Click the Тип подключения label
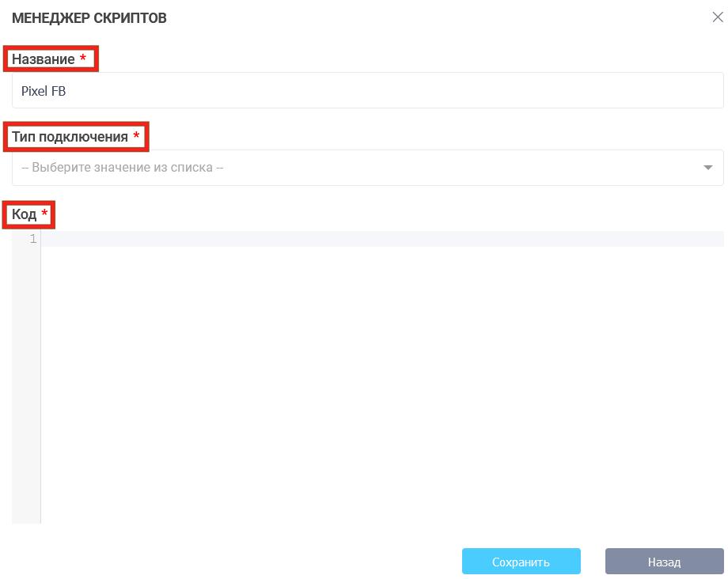Image resolution: width=728 pixels, height=579 pixels. 70,137
